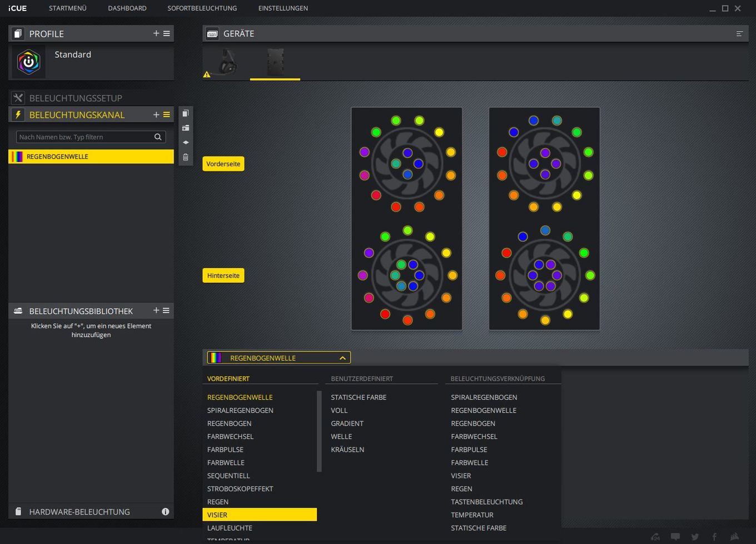Collapse the Regenbogenwelle effect dropdown
This screenshot has width=756, height=544.
tap(342, 358)
